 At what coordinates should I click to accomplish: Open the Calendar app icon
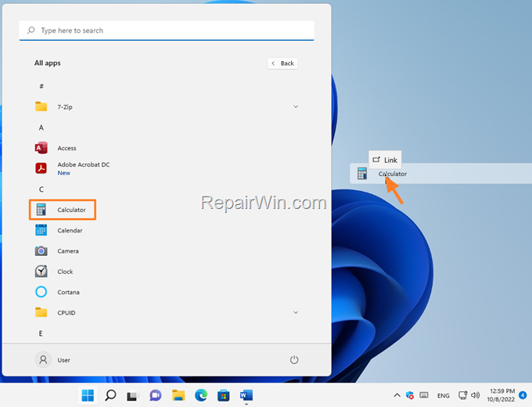pyautogui.click(x=41, y=230)
